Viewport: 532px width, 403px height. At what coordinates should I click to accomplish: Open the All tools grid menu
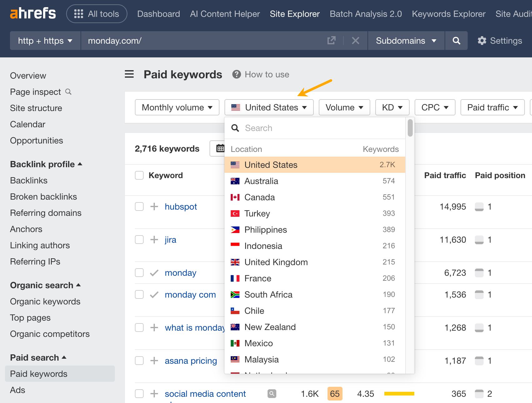coord(96,13)
